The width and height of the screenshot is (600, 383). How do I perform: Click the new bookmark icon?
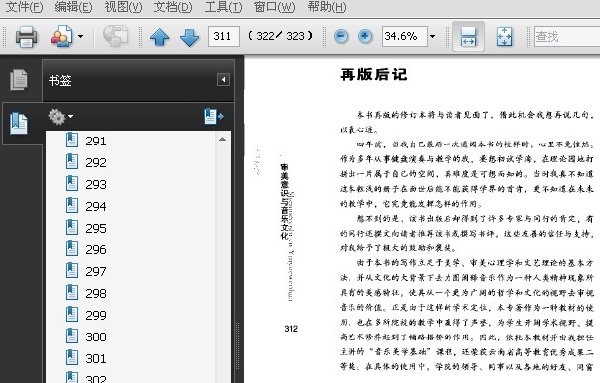(x=214, y=116)
